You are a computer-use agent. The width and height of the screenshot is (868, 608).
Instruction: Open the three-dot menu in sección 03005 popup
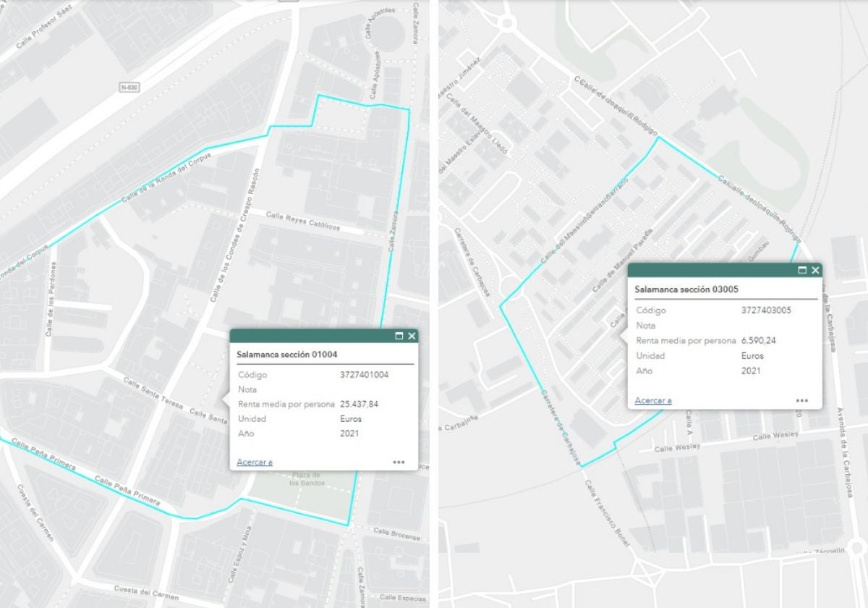click(x=801, y=400)
